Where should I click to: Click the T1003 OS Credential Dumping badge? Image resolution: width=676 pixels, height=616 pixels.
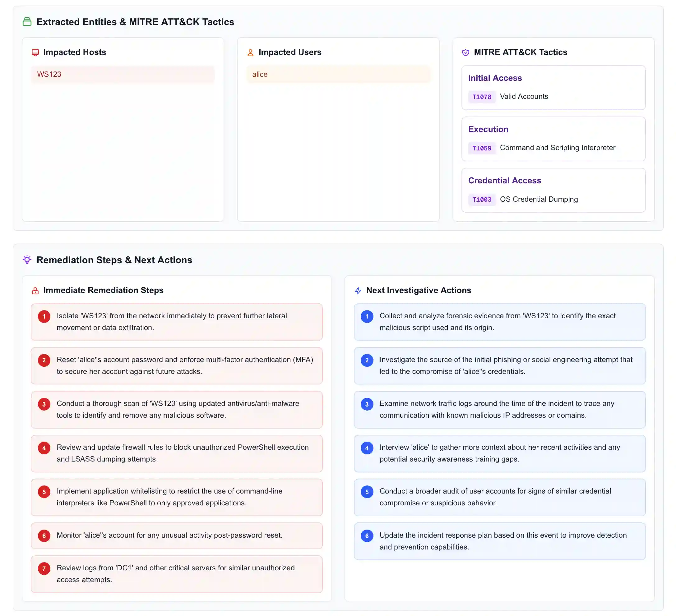tap(482, 200)
